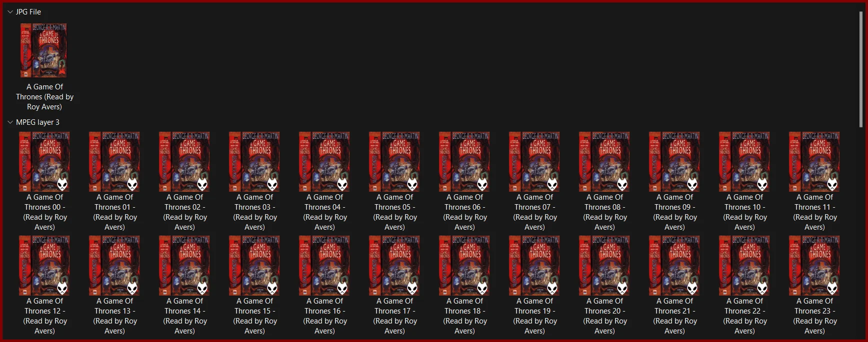Select the A Game Of Thrones 22 file icon
This screenshot has height=342, width=868.
[744, 266]
